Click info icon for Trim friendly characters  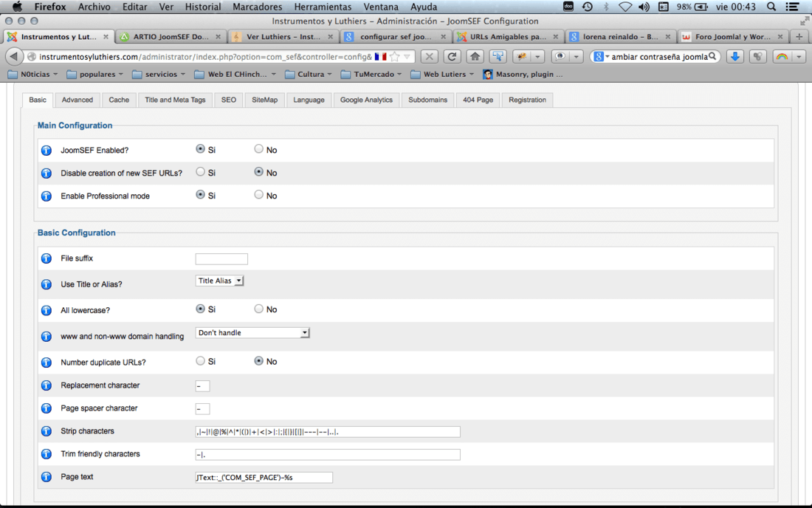click(47, 453)
